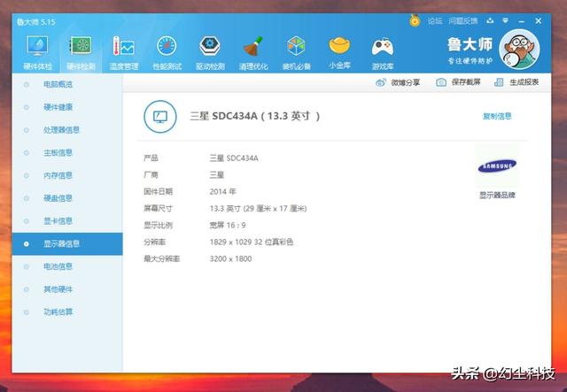This screenshot has width=567, height=392.
Task: Click aspect ratio value 宽屏 16 : 9
Action: point(228,226)
